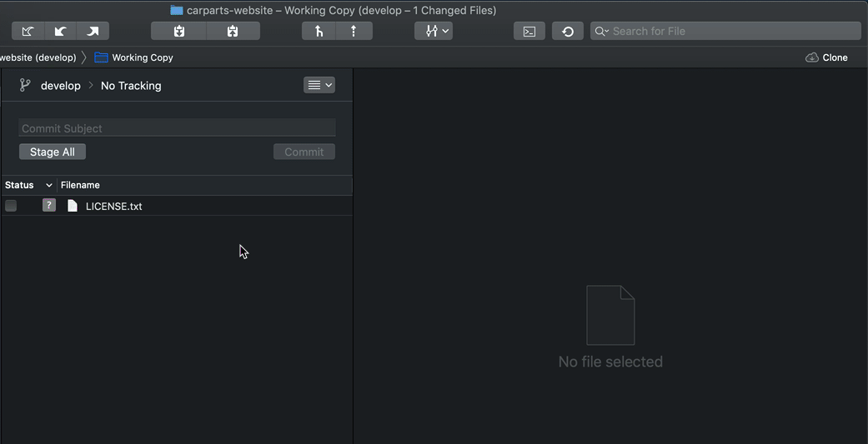Click the Apply Stash icon
Image resolution: width=868 pixels, height=444 pixels.
tap(233, 32)
